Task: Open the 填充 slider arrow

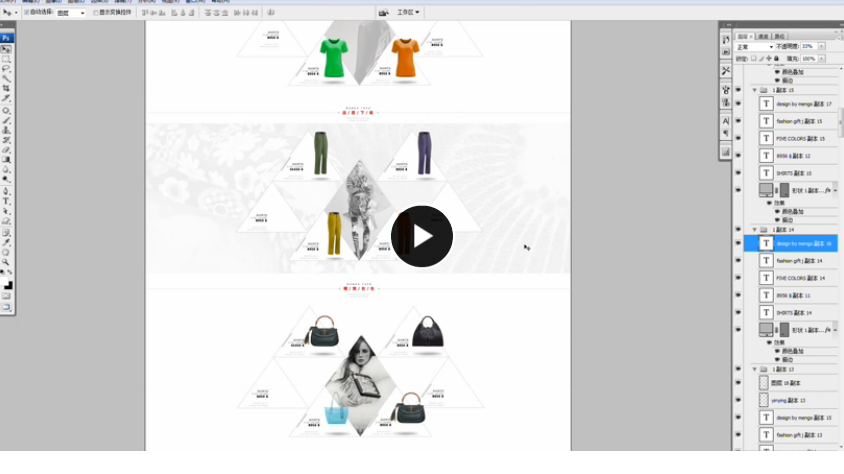Action: tap(821, 59)
